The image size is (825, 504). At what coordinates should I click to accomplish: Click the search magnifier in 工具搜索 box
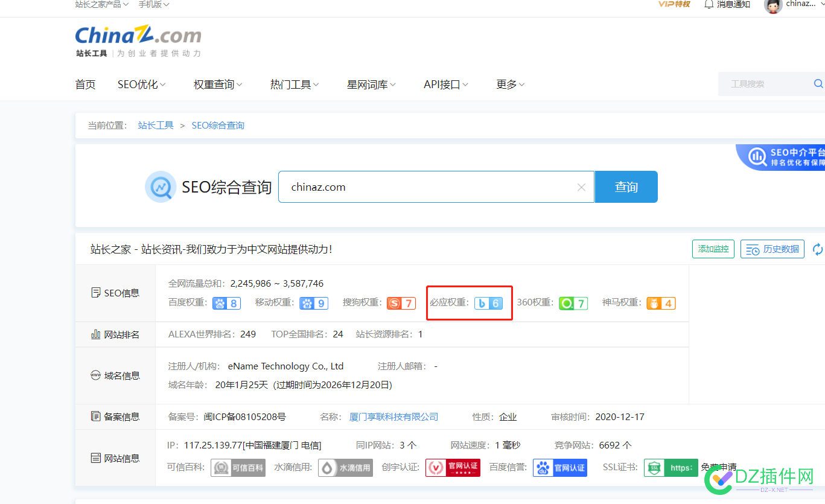click(818, 83)
